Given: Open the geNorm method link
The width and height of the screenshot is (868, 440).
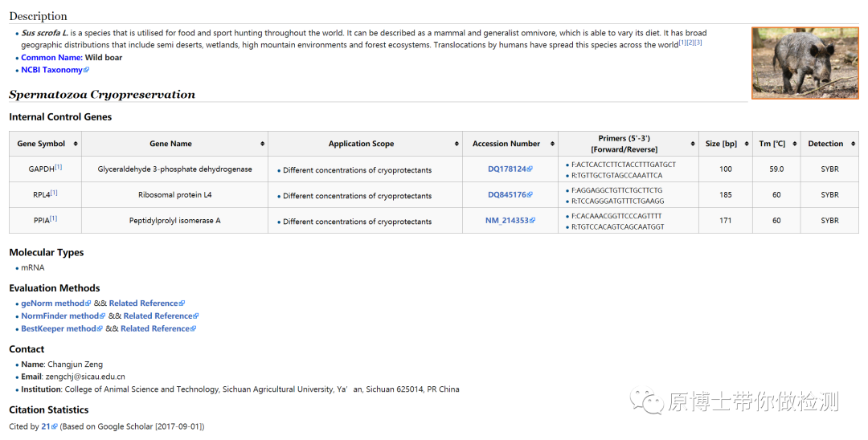Looking at the screenshot, I should pyautogui.click(x=52, y=304).
